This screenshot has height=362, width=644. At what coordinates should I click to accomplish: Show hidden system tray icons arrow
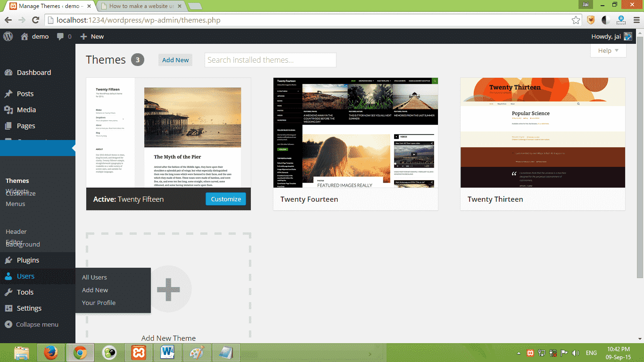tap(519, 353)
